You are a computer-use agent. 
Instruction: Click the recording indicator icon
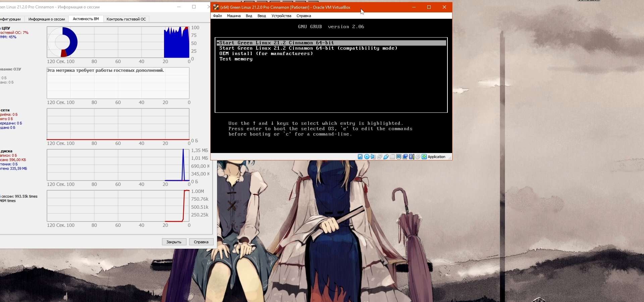point(405,157)
